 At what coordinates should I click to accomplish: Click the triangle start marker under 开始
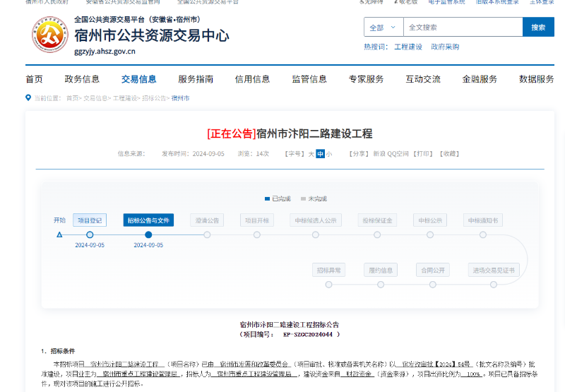(59, 235)
